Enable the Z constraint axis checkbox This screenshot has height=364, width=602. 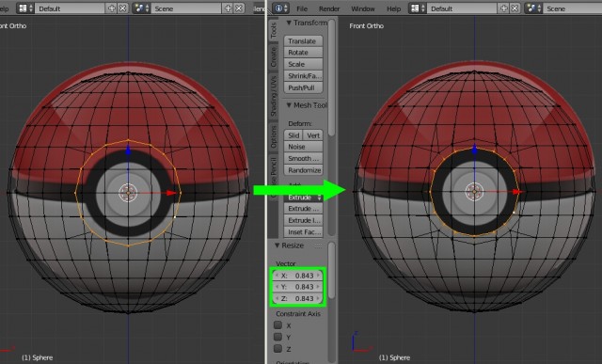278,349
